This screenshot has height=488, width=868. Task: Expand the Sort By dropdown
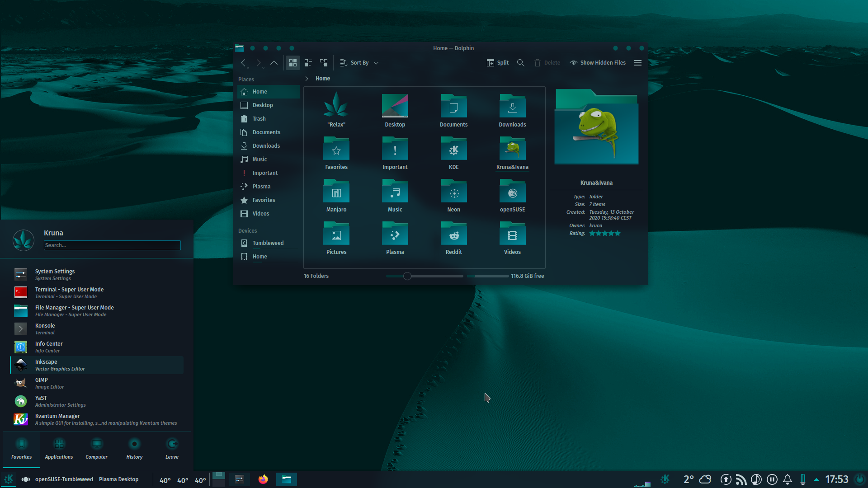click(x=359, y=63)
